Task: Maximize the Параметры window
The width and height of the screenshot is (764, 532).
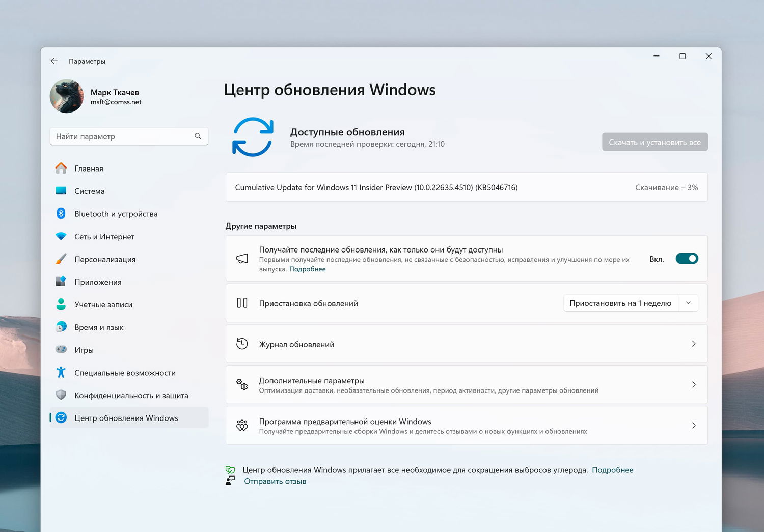Action: point(683,56)
